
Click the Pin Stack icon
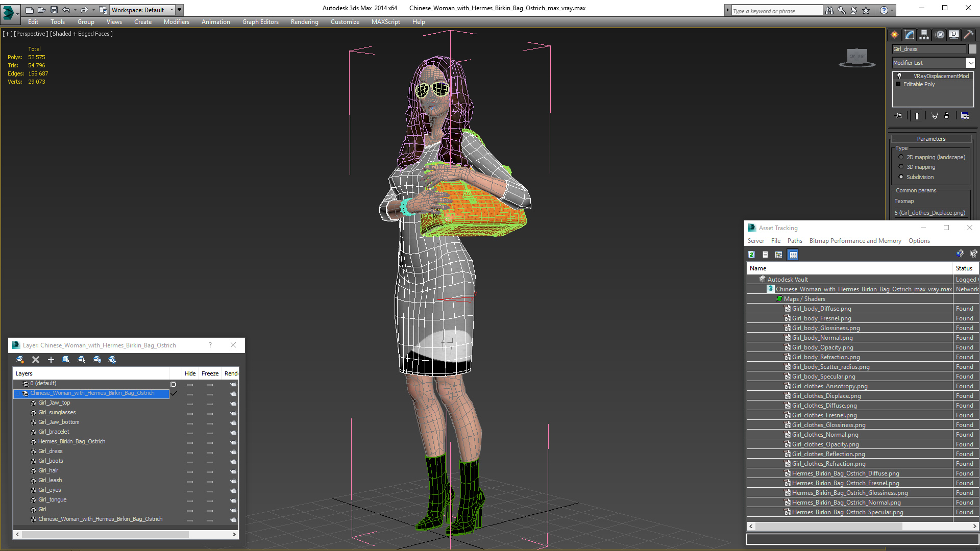(x=899, y=116)
